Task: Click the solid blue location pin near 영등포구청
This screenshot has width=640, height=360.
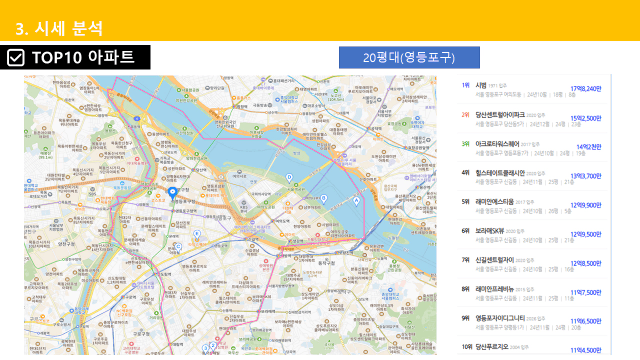Action: [x=172, y=193]
